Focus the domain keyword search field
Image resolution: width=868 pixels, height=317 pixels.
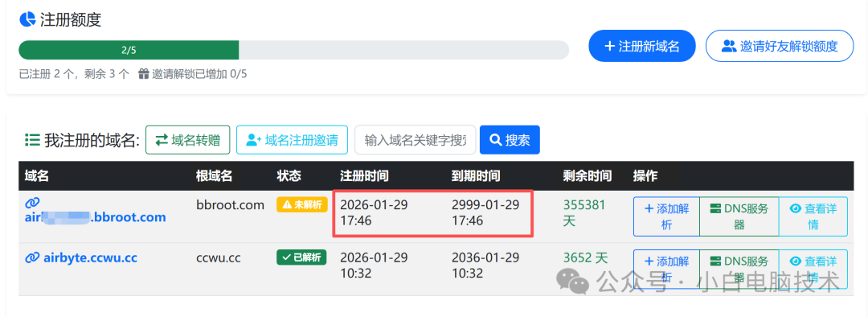click(x=416, y=140)
